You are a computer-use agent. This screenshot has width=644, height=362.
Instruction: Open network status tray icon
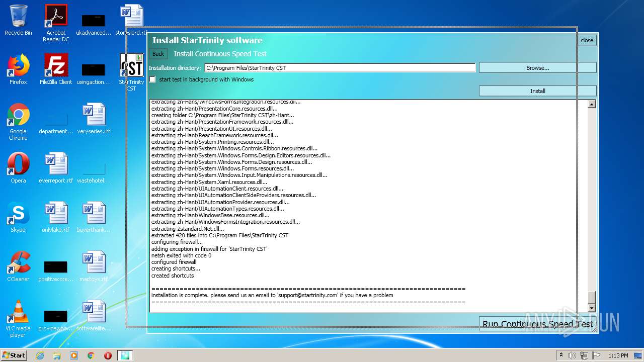pos(584,355)
